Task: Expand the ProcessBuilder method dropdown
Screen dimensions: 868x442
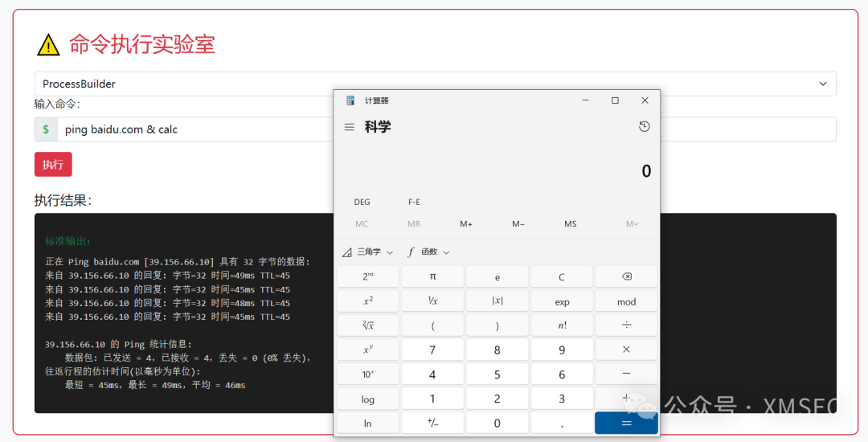Action: [435, 84]
